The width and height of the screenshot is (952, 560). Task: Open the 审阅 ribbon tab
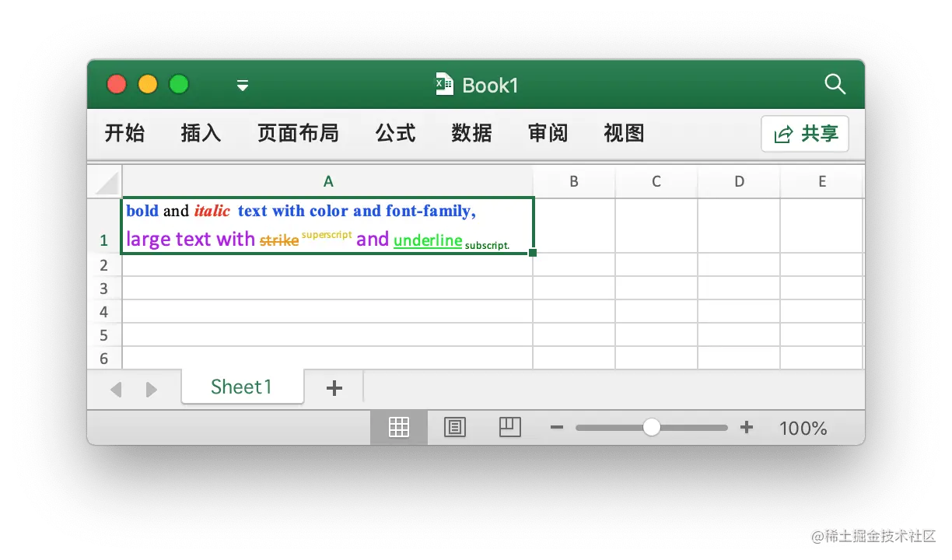point(548,133)
